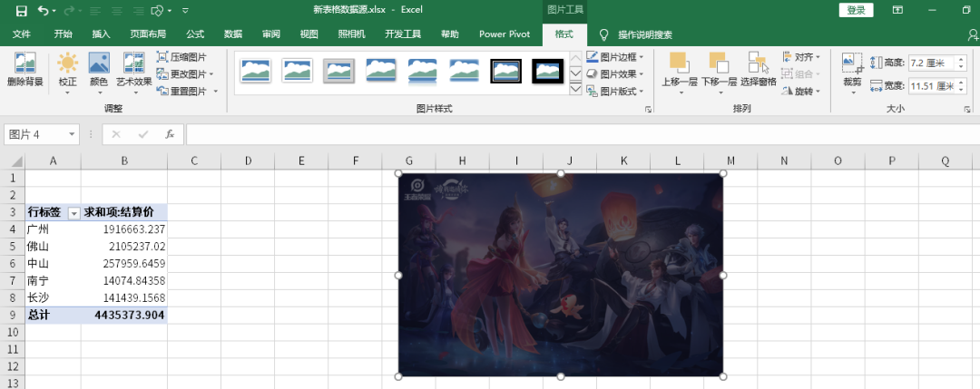Open the 颜色 color tool
This screenshot has width=980, height=389.
[99, 73]
